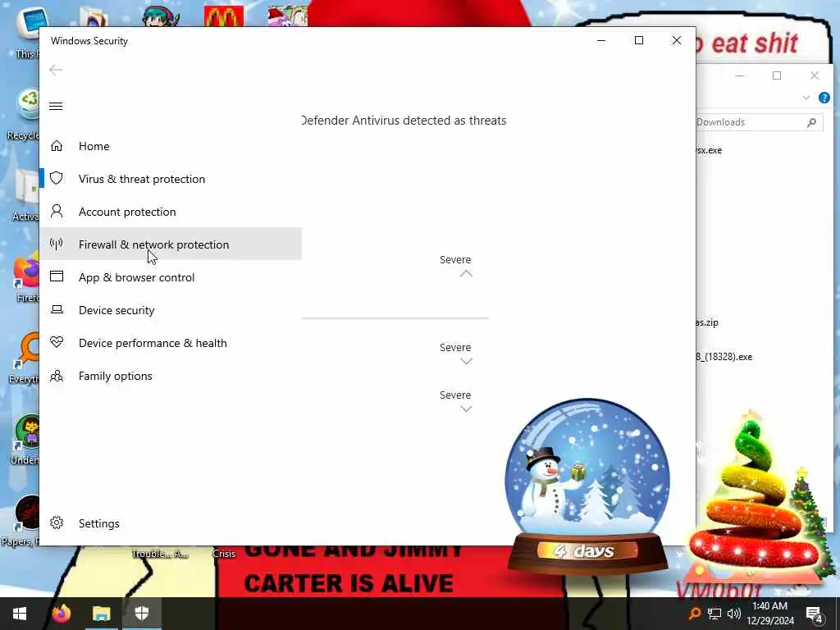Close the Windows Security window
The image size is (840, 630).
(x=677, y=41)
